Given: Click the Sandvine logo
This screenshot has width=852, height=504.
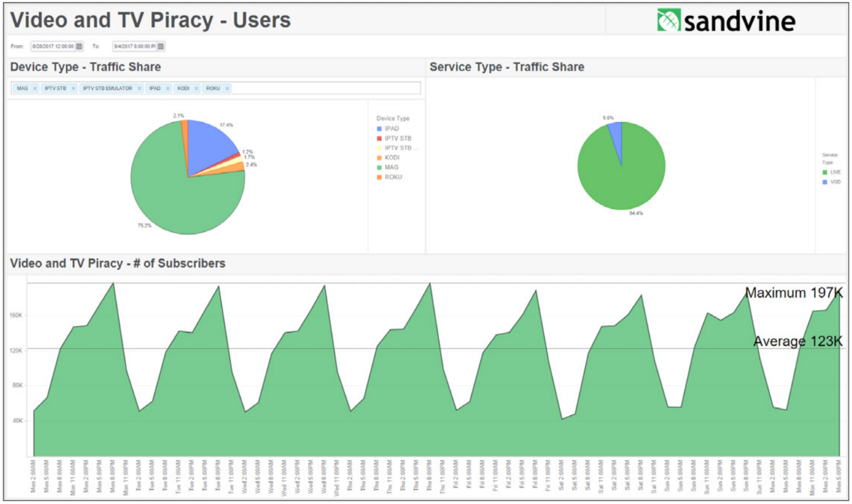Looking at the screenshot, I should tap(726, 20).
